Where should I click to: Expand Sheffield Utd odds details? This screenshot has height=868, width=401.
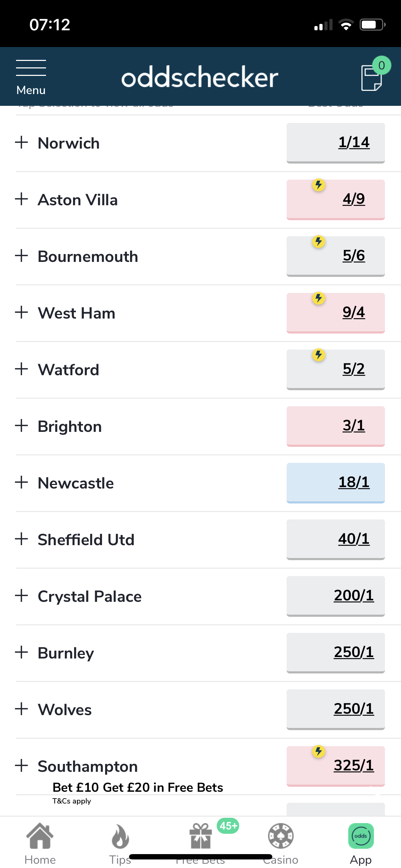21,539
